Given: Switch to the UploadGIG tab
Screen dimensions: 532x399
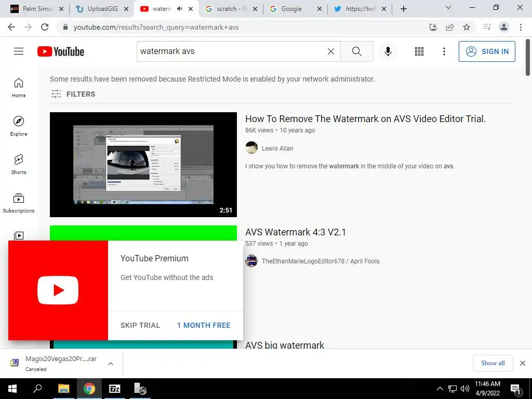Looking at the screenshot, I should click(x=102, y=9).
